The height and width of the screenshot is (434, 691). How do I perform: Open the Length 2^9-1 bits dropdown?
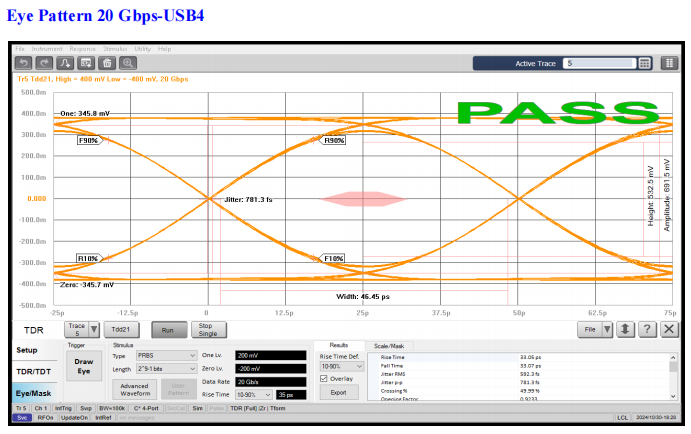(x=166, y=369)
